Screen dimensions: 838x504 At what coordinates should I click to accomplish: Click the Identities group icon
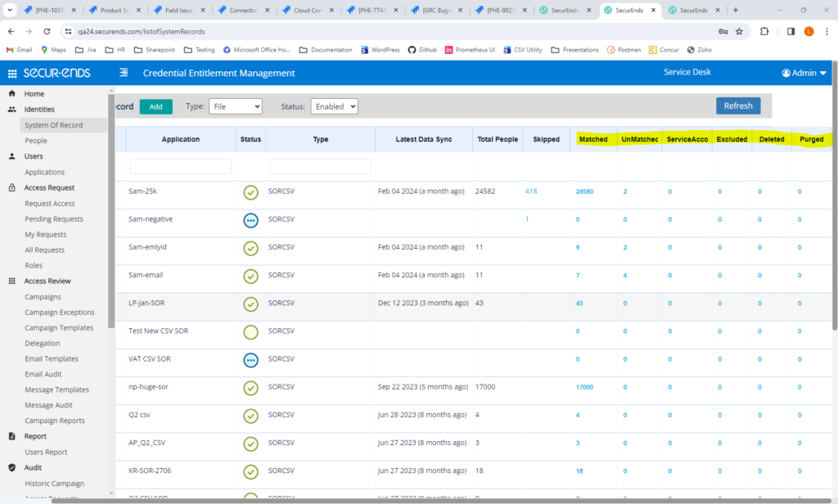point(11,109)
